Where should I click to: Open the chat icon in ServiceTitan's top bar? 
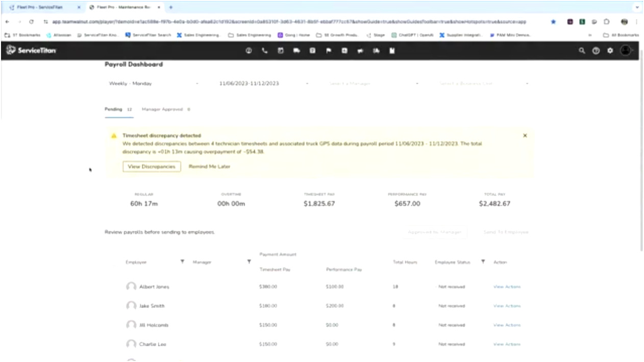tap(249, 51)
